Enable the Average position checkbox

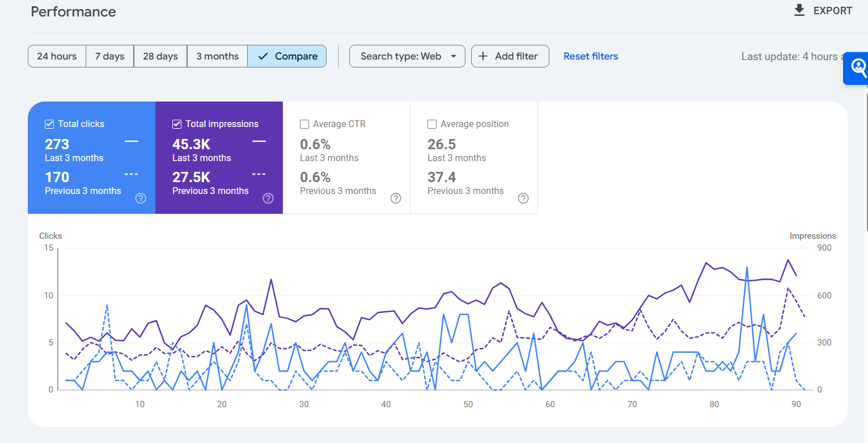click(432, 124)
